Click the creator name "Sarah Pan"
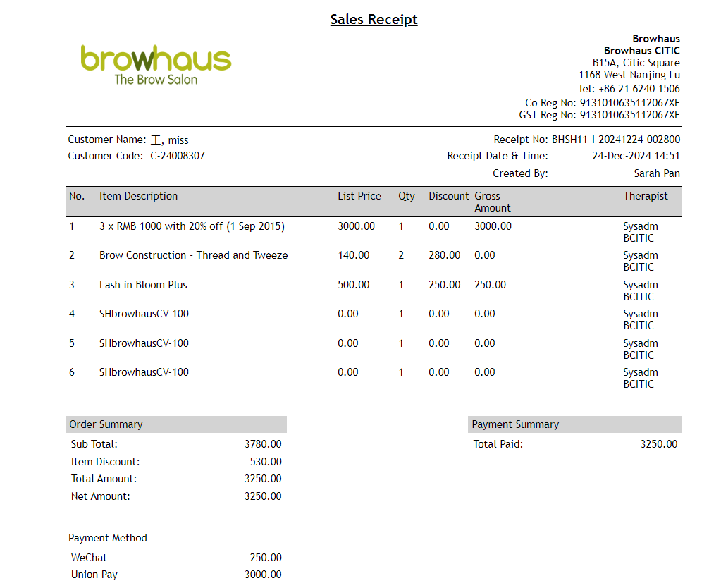Screen dimensions: 709x588 [x=657, y=173]
